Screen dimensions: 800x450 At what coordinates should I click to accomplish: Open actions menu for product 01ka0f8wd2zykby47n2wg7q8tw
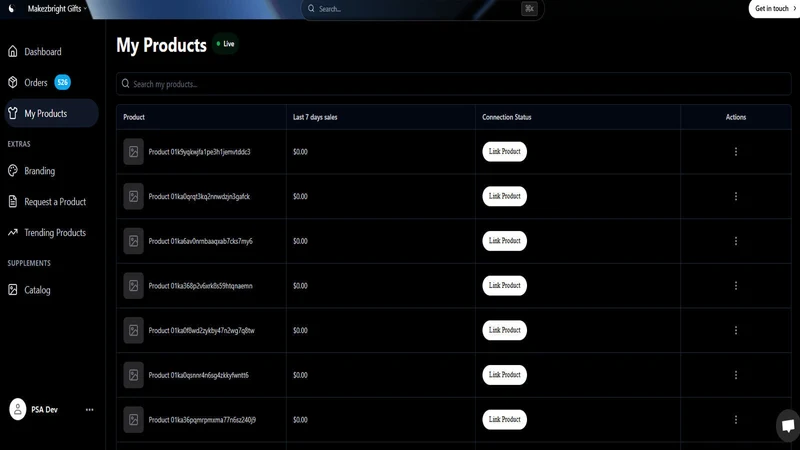pos(736,330)
